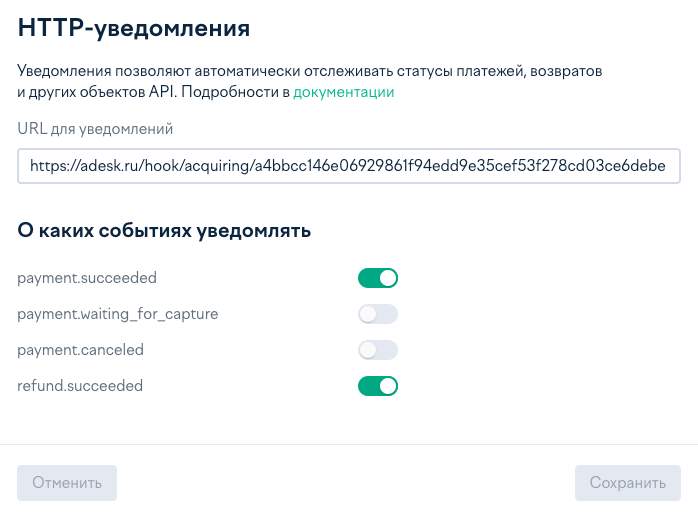Viewport: 698px width, 519px height.
Task: Save settings with the Сохранить button
Action: click(x=628, y=483)
